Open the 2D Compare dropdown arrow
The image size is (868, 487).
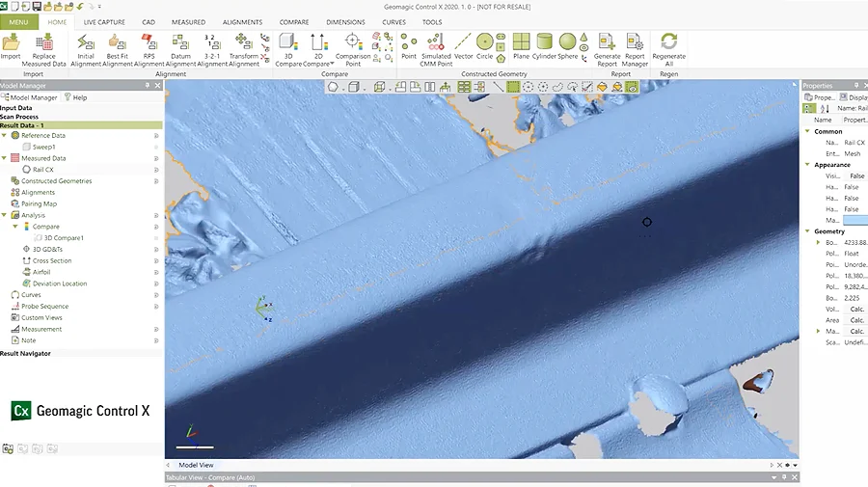coord(332,65)
